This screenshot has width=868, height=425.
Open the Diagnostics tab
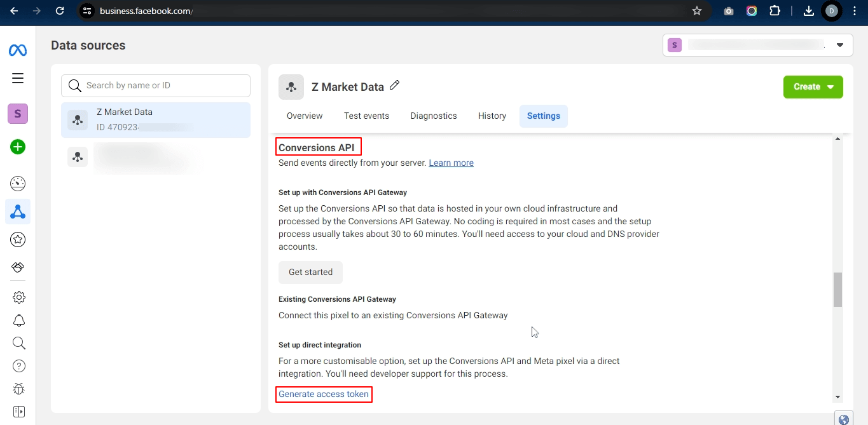434,116
